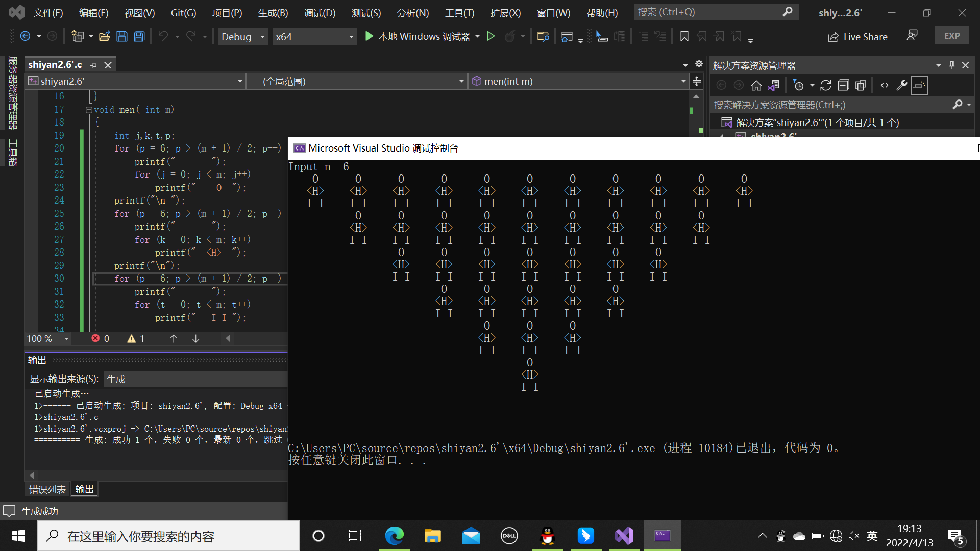Image resolution: width=980 pixels, height=551 pixels.
Task: Click 本地 Windows 调试器 start button
Action: [419, 36]
